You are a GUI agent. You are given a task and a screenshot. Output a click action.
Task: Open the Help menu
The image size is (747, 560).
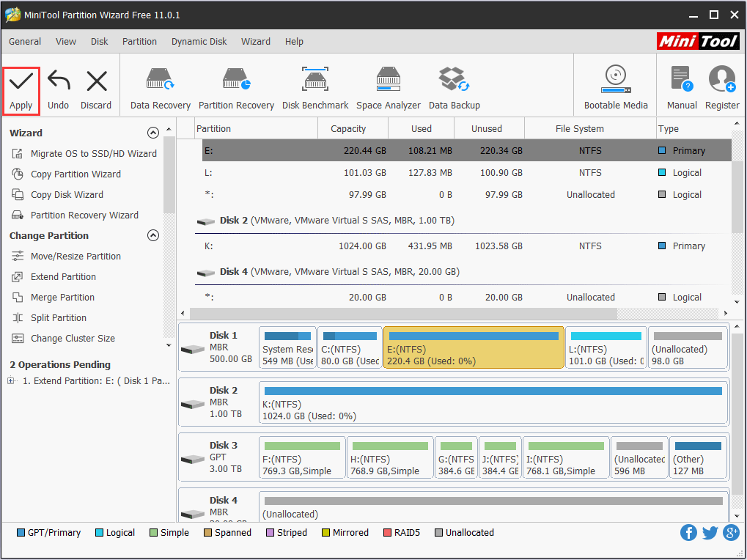point(294,42)
